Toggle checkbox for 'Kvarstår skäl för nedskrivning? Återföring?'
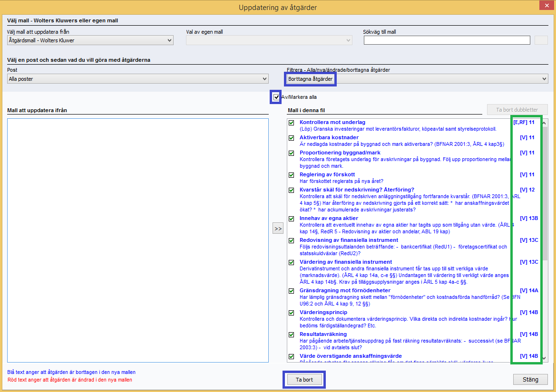This screenshot has height=392, width=556. pos(292,191)
